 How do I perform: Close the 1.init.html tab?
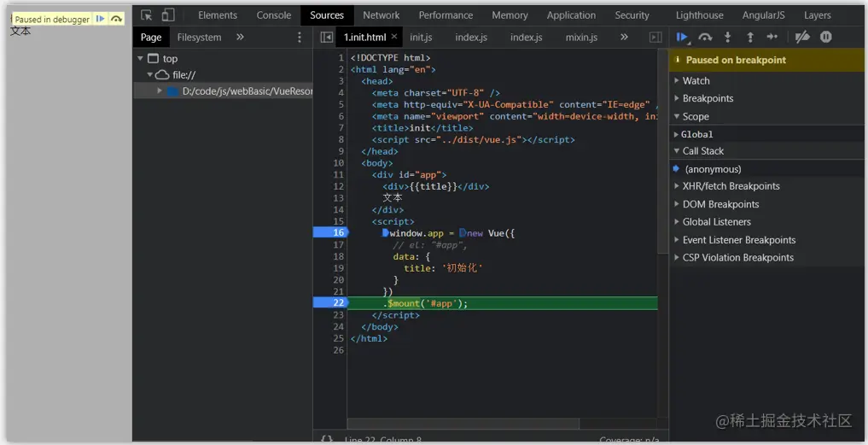tap(394, 37)
